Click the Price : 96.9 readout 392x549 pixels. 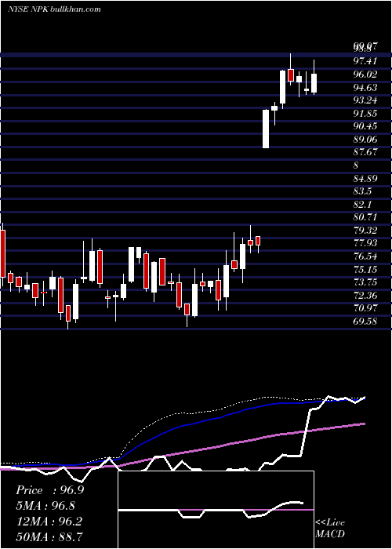[x=49, y=490]
